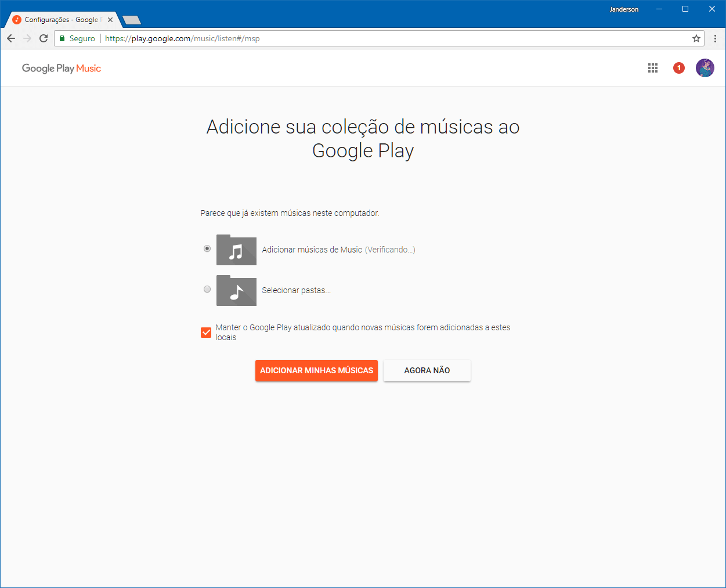This screenshot has height=588, width=726.
Task: Open the Google apps grid
Action: [x=652, y=68]
